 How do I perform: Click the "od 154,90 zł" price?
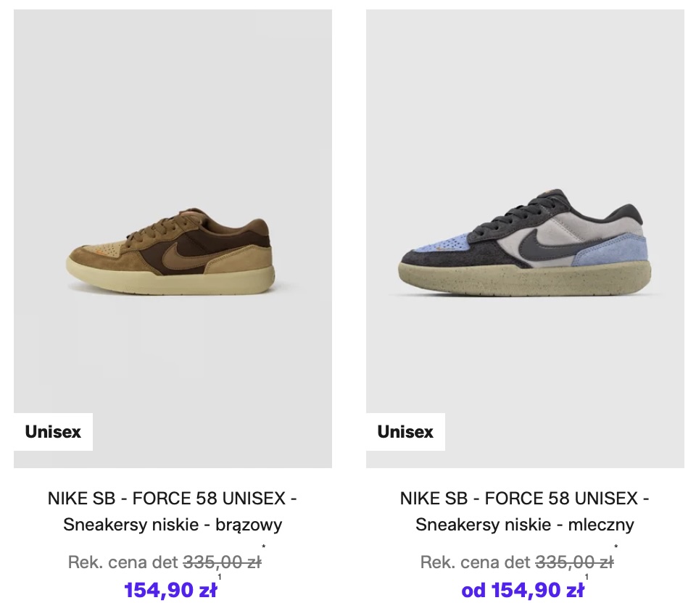523,590
